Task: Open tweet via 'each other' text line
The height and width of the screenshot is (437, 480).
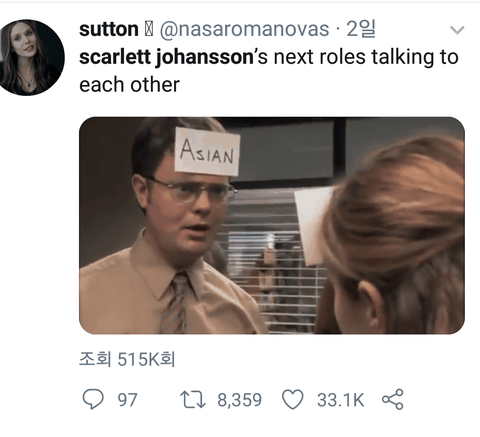Action: 129,85
